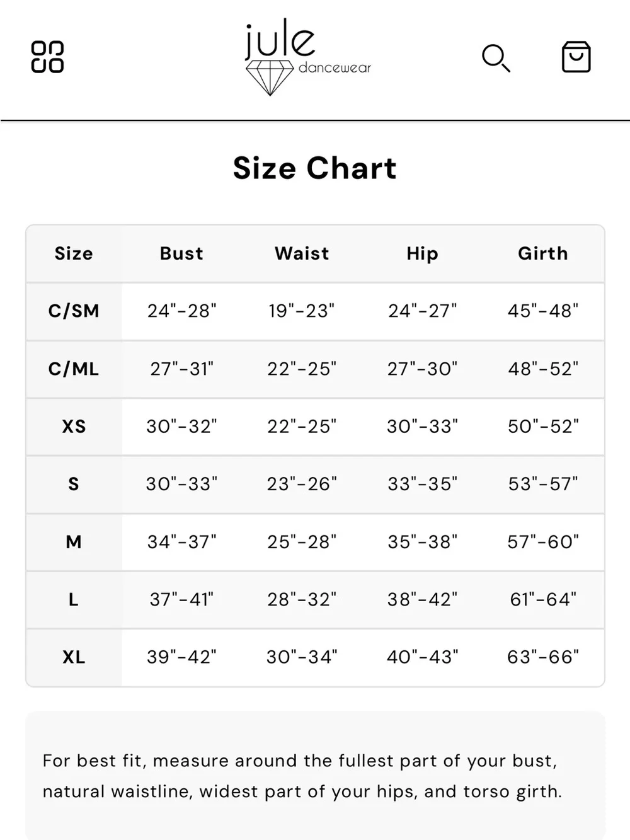Select the C/ML size row label
Viewport: 630px width, 840px height.
tap(74, 369)
